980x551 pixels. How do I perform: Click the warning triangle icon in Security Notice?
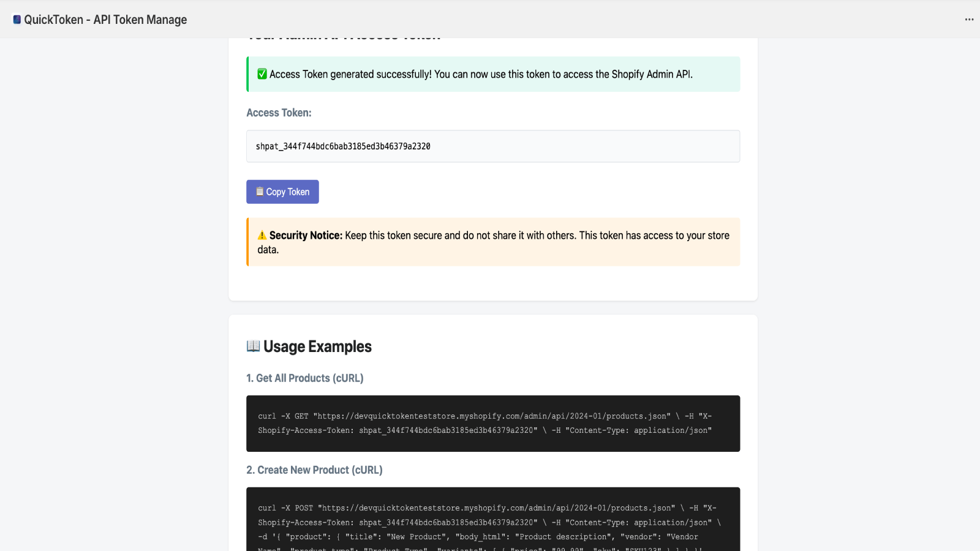pos(260,234)
